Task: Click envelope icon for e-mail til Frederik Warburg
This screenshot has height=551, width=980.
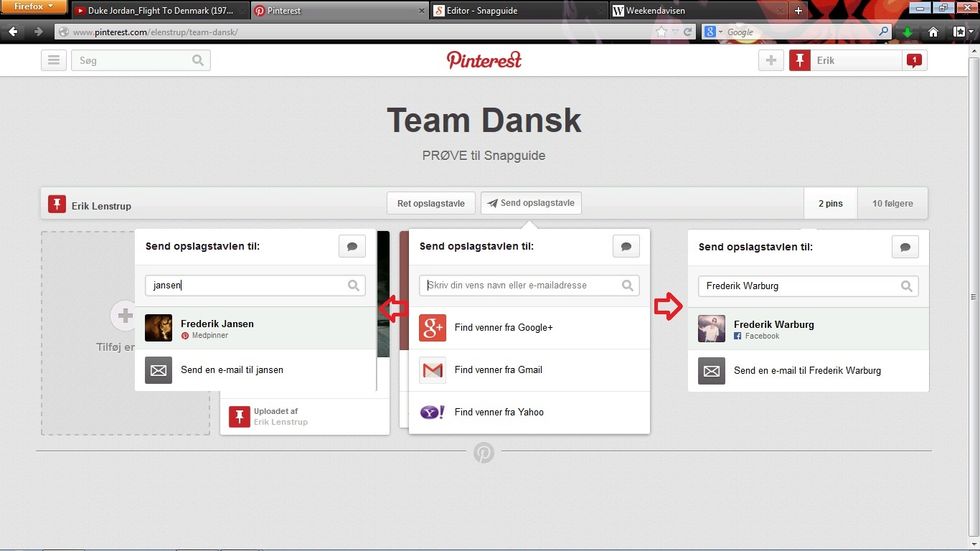Action: pos(712,371)
